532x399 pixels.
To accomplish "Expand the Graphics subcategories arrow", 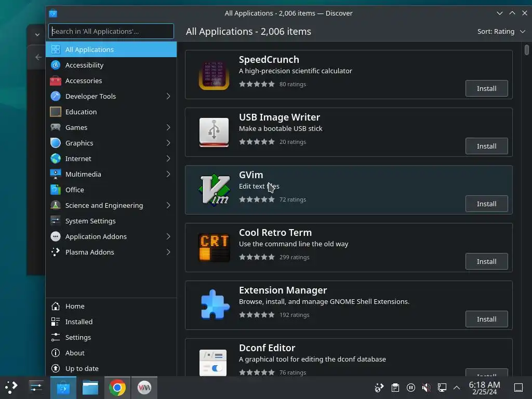I will [168, 143].
